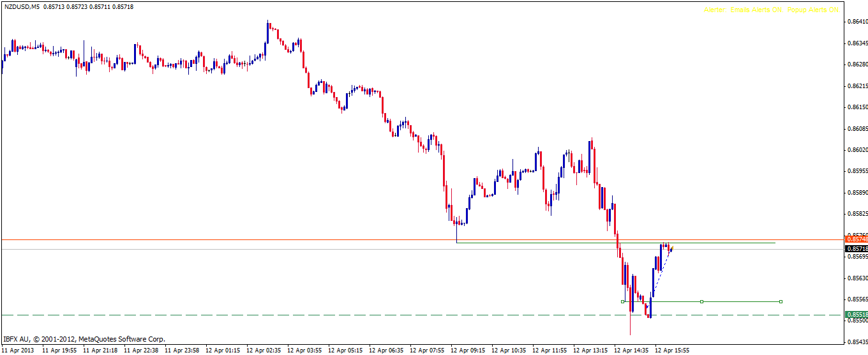
Task: Click the left handle of the selected green line
Action: coord(622,301)
